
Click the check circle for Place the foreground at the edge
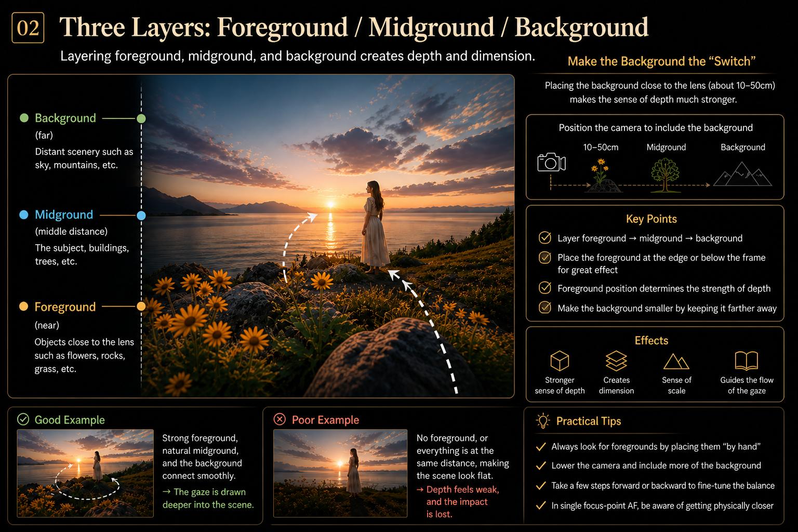pos(544,257)
